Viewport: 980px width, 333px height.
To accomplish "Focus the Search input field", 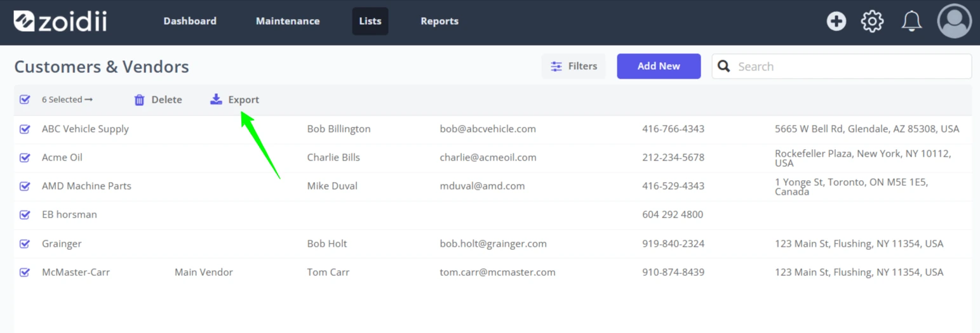I will [x=842, y=66].
